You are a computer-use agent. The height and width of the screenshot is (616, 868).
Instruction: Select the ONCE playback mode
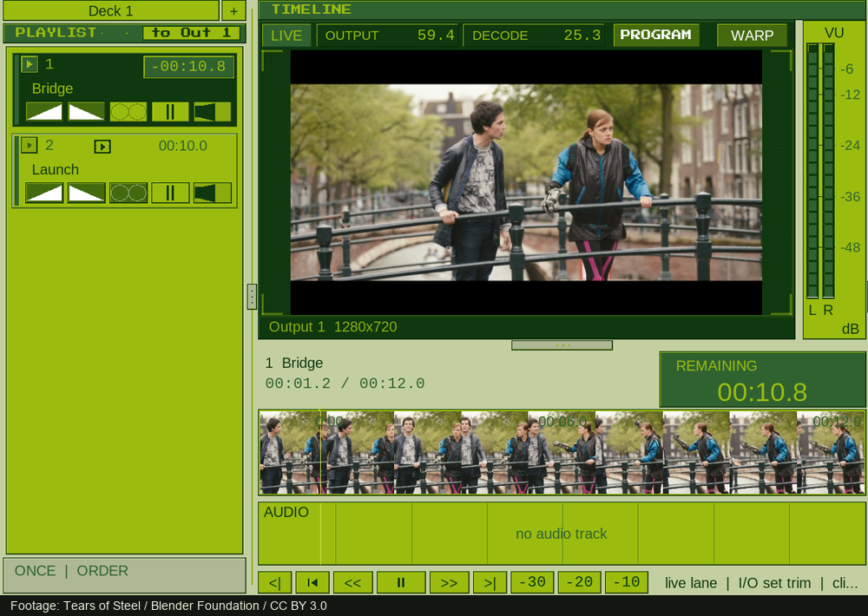(x=36, y=571)
